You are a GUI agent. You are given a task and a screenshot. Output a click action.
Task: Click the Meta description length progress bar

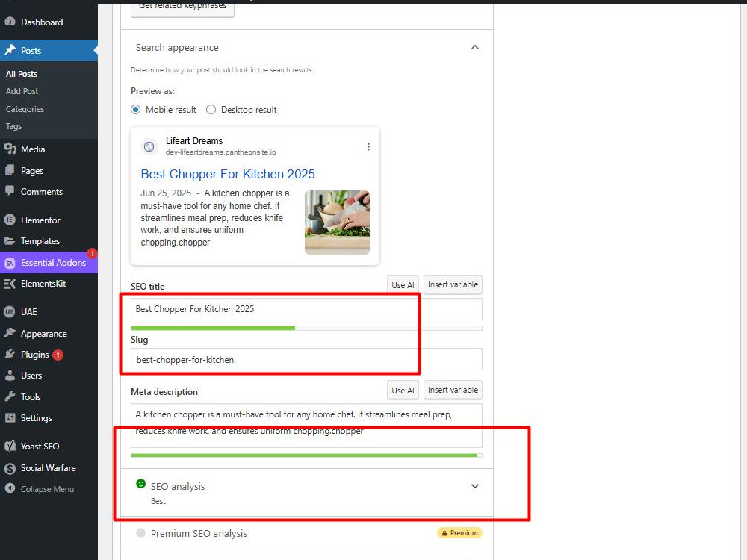tap(307, 455)
